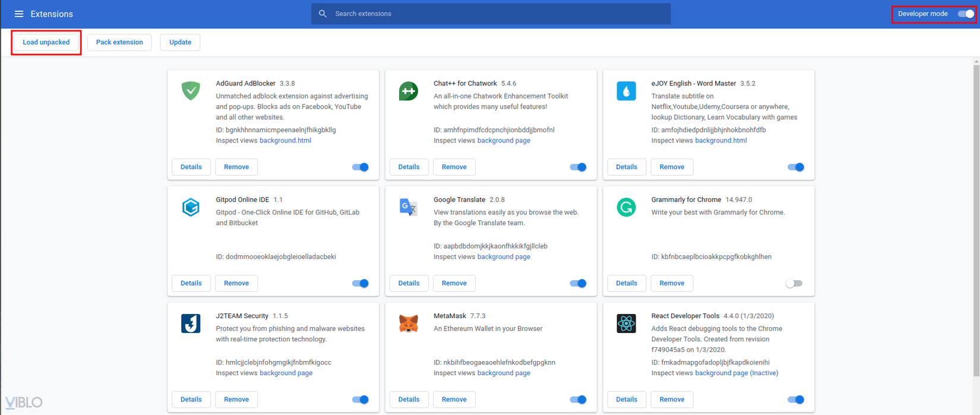980x415 pixels.
Task: Turn off Developer mode toggle
Action: [x=966, y=14]
